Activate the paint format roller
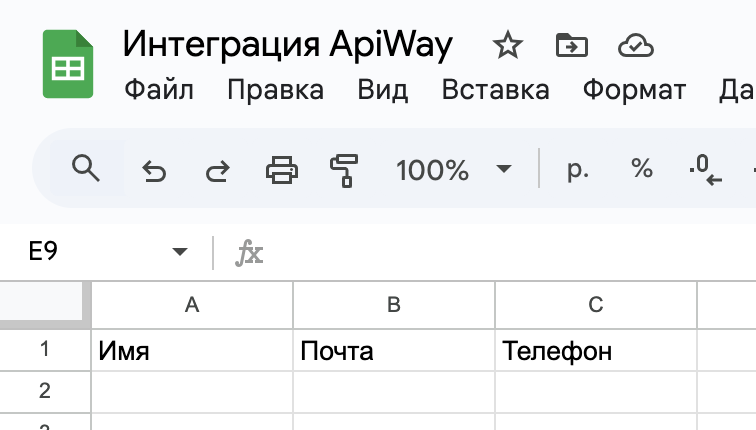This screenshot has height=430, width=756. [x=344, y=171]
